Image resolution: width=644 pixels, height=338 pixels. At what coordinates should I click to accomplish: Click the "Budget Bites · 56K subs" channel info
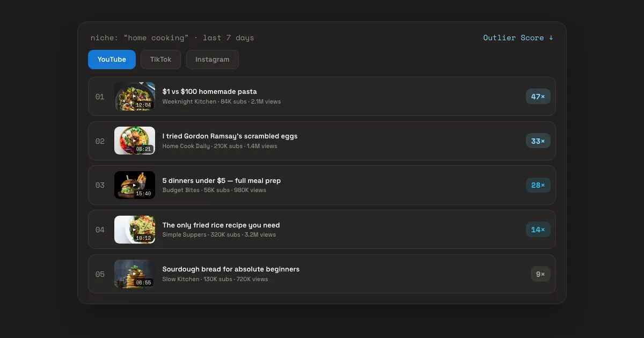point(196,190)
